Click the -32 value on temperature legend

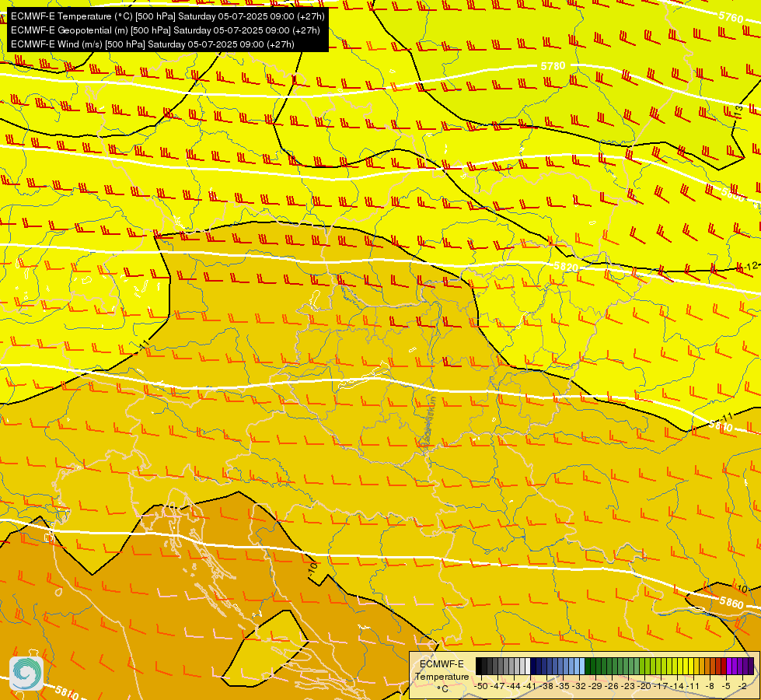[579, 686]
